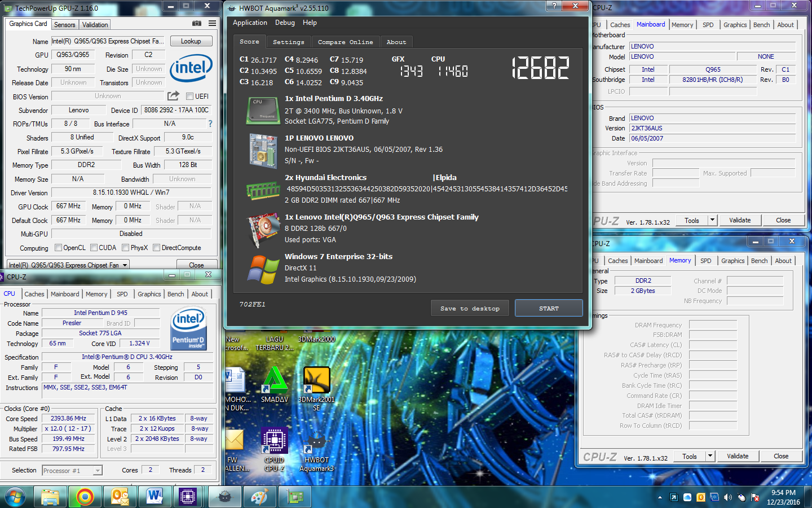Open Google Chrome from the taskbar
This screenshot has width=812, height=508.
click(85, 497)
